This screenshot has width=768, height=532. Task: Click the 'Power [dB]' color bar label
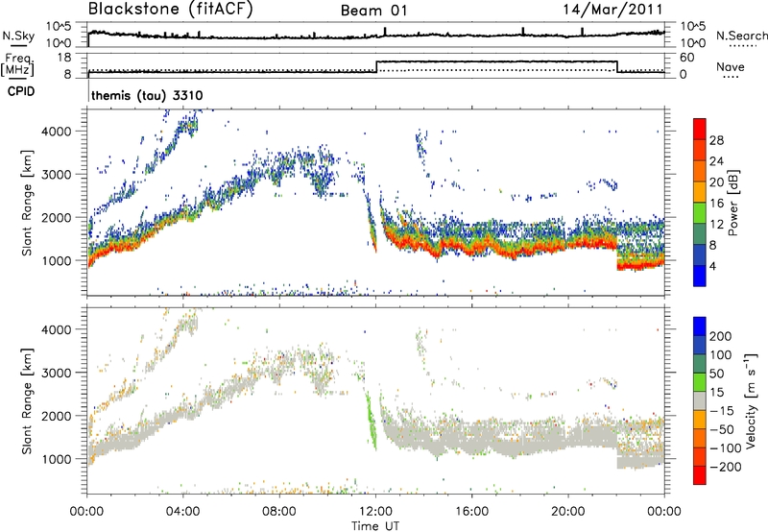click(732, 203)
